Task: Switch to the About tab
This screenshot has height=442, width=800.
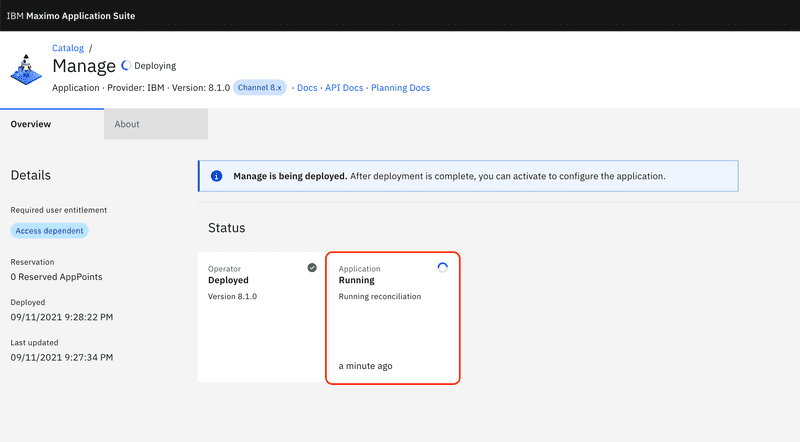Action: tap(156, 124)
